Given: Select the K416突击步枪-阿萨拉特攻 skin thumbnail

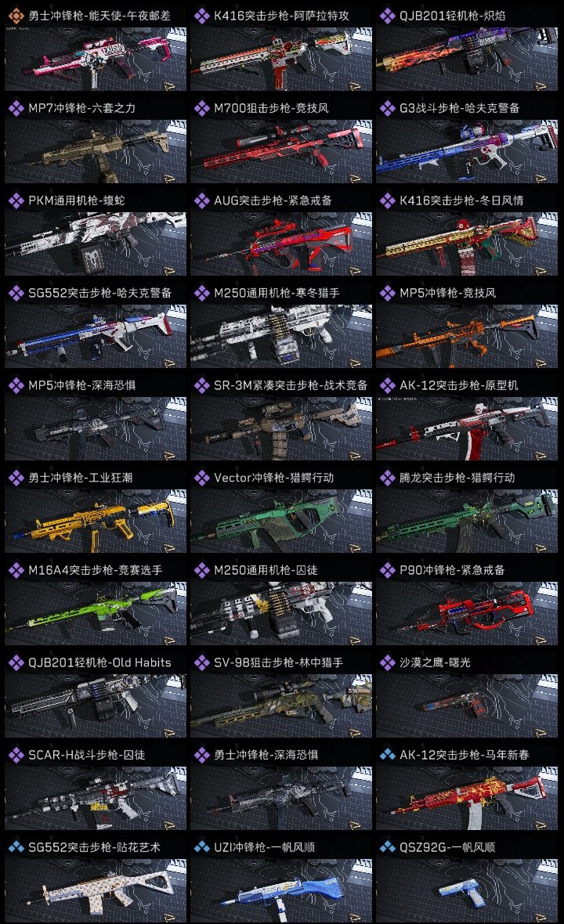Looking at the screenshot, I should (281, 59).
